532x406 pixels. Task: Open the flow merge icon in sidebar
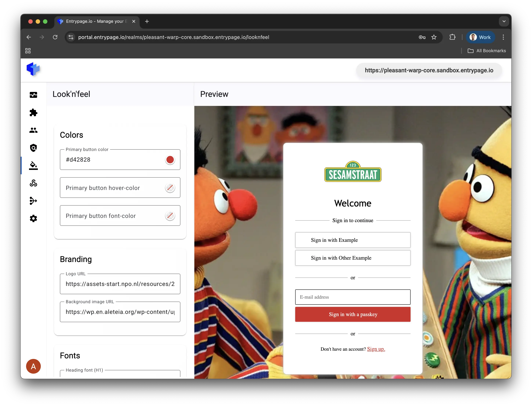click(x=33, y=201)
